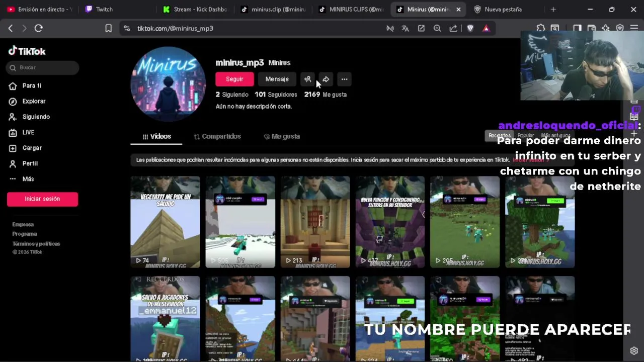Image resolution: width=644 pixels, height=362 pixels.
Task: Open the Brave Rewards triangle icon
Action: [x=486, y=29]
